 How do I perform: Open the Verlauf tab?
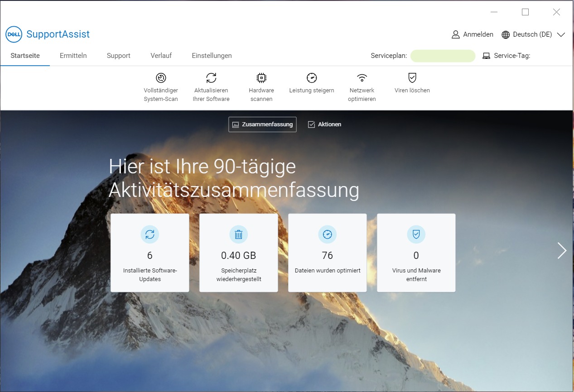click(x=161, y=55)
